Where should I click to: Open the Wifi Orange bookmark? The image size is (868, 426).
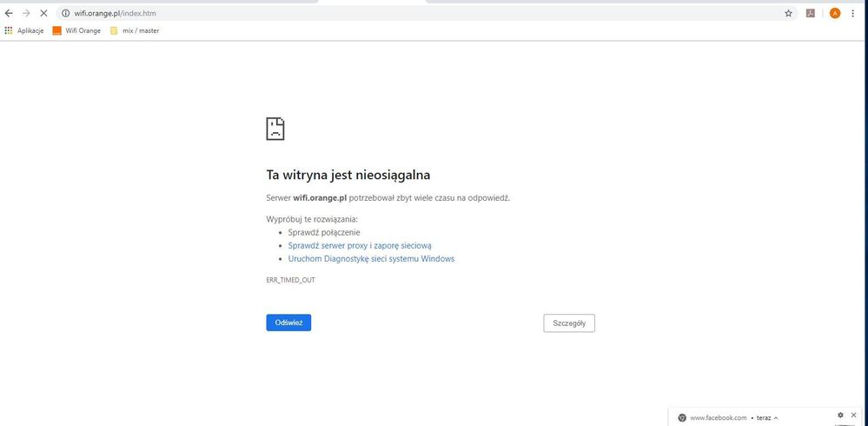point(76,30)
